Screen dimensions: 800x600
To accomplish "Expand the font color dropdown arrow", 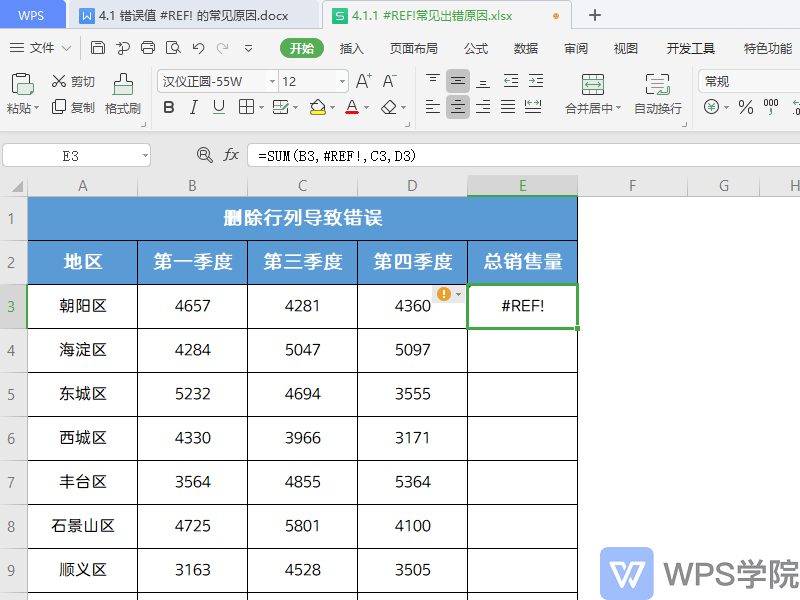I will click(366, 108).
